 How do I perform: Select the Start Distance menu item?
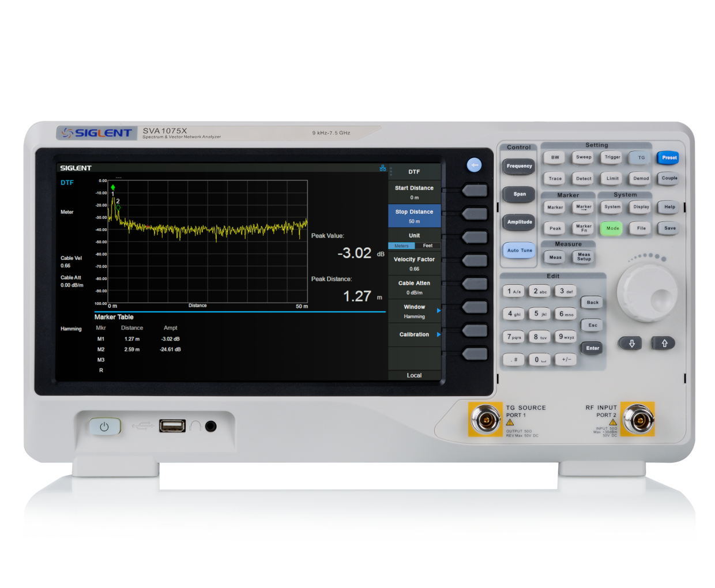click(415, 192)
